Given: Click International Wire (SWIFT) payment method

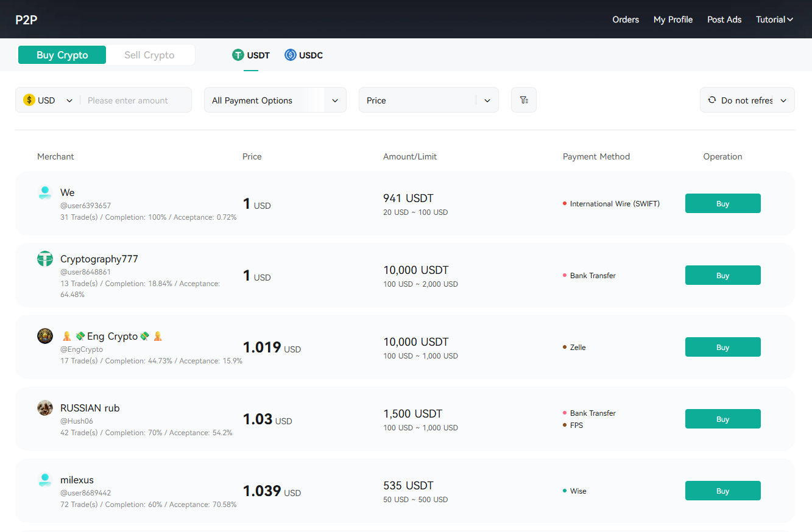Looking at the screenshot, I should [615, 203].
